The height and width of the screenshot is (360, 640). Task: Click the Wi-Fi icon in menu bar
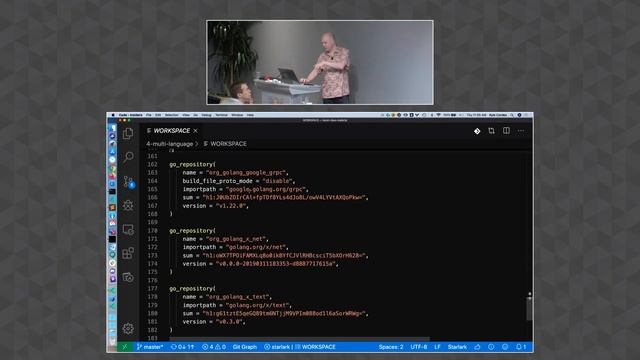438,115
